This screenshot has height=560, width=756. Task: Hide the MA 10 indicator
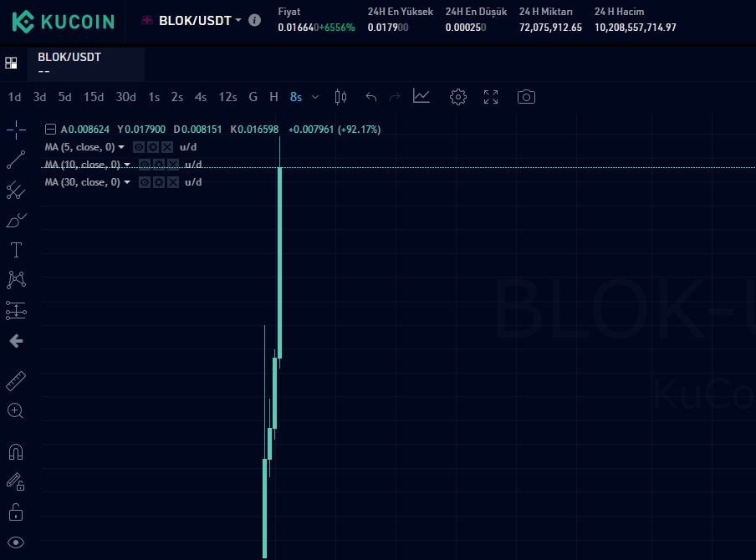tap(144, 165)
